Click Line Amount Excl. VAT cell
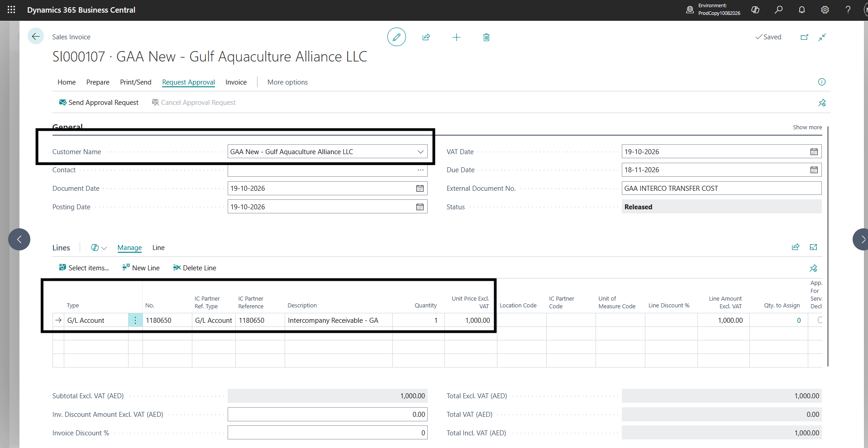Viewport: 868px width, 448px height. [723, 320]
